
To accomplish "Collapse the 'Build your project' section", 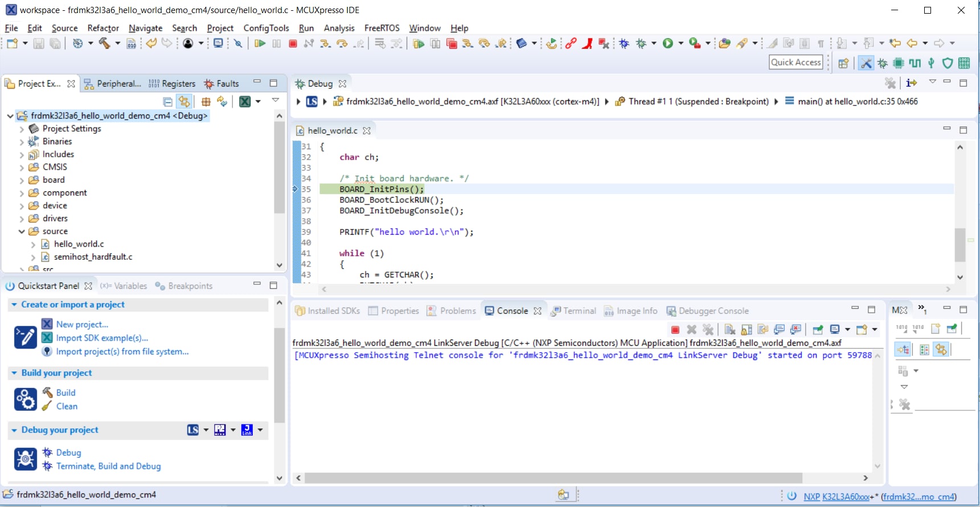I will pos(14,373).
